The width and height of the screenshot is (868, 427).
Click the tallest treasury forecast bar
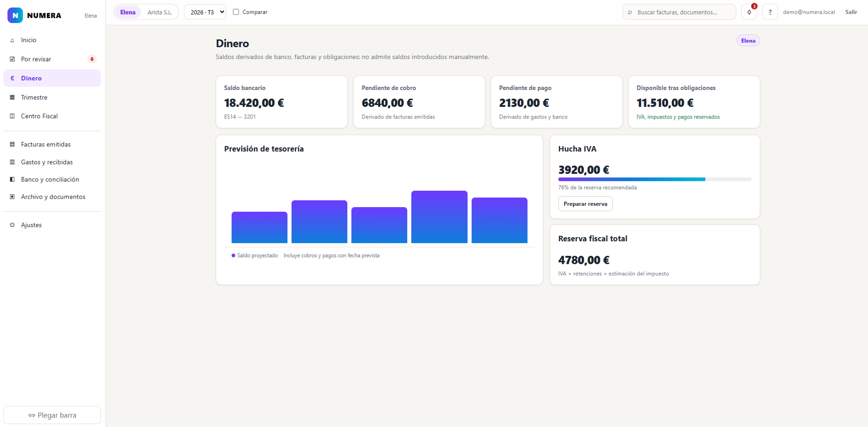[x=439, y=217]
